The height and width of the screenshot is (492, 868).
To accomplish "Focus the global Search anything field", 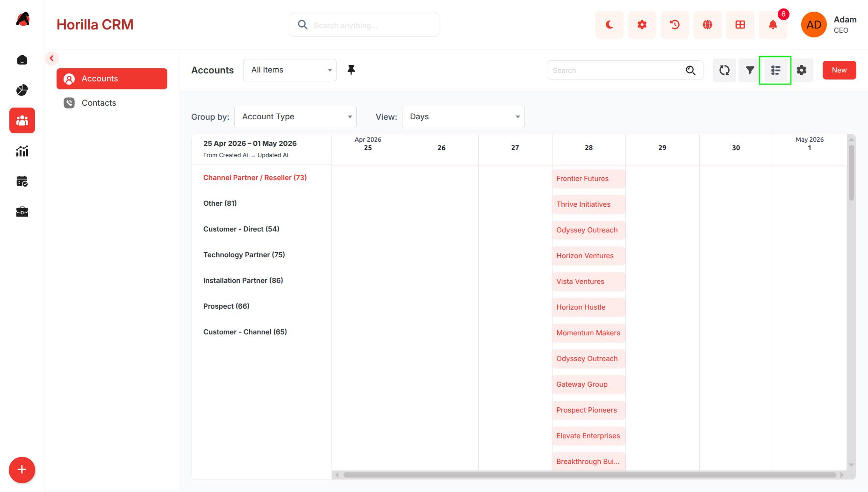I will [364, 25].
